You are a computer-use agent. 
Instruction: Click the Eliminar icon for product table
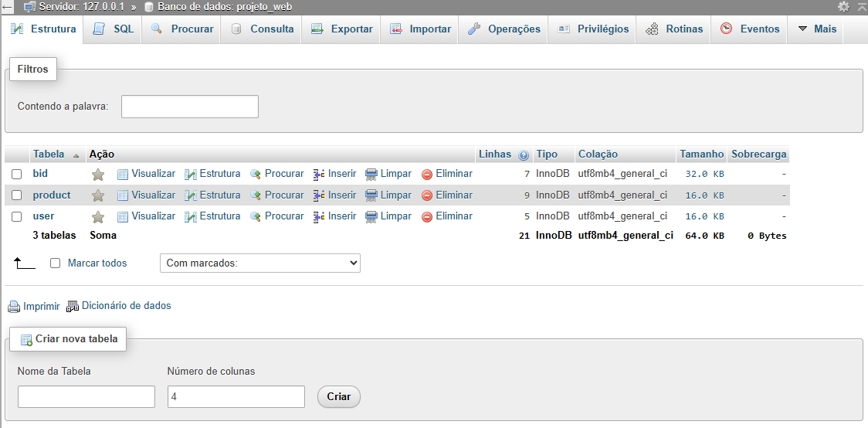(427, 195)
